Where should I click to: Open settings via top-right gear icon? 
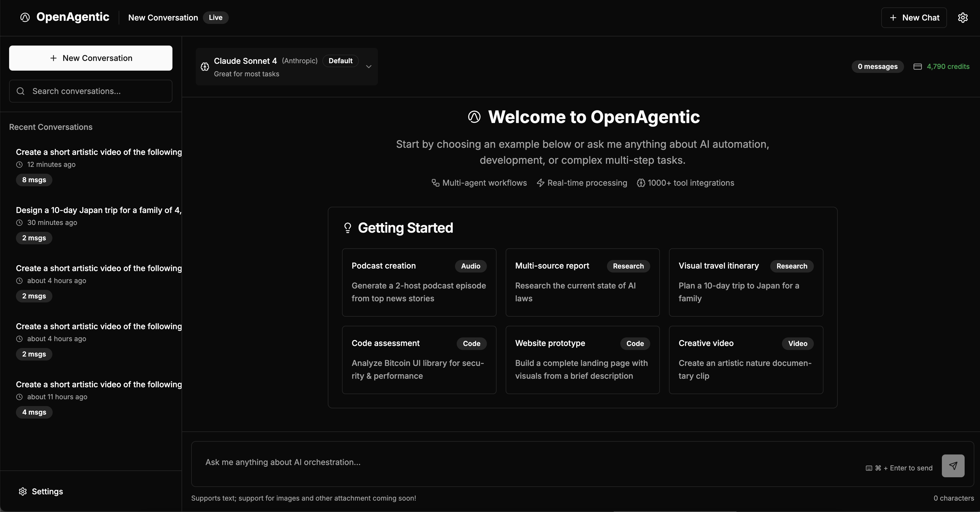962,17
